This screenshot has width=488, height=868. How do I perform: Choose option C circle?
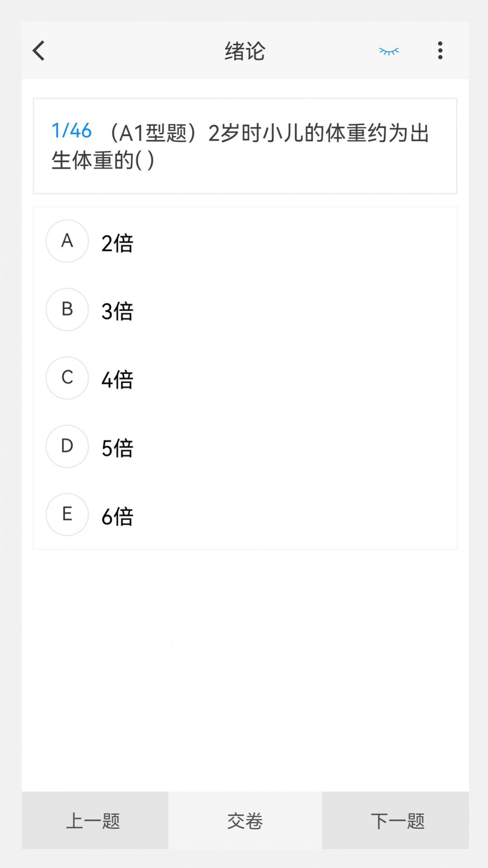pyautogui.click(x=67, y=378)
